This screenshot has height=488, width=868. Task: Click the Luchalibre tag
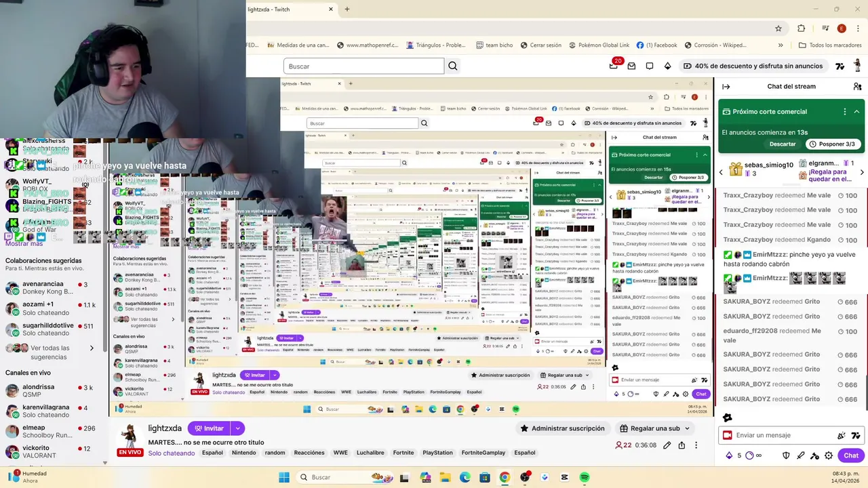(x=370, y=453)
